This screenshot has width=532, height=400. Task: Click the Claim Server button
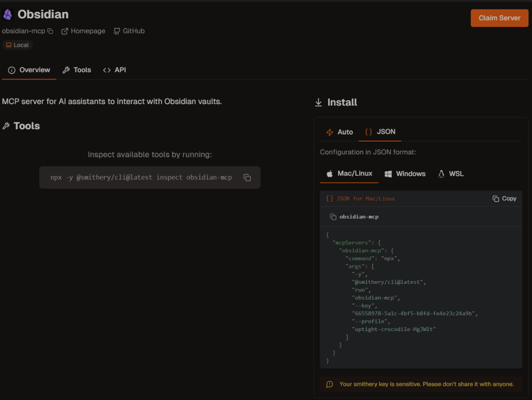[x=500, y=18]
